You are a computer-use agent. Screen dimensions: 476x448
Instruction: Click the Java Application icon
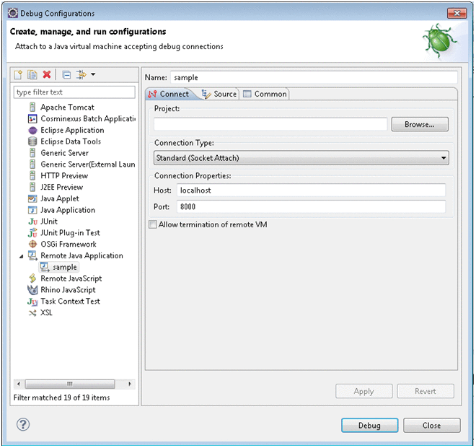[x=32, y=210]
